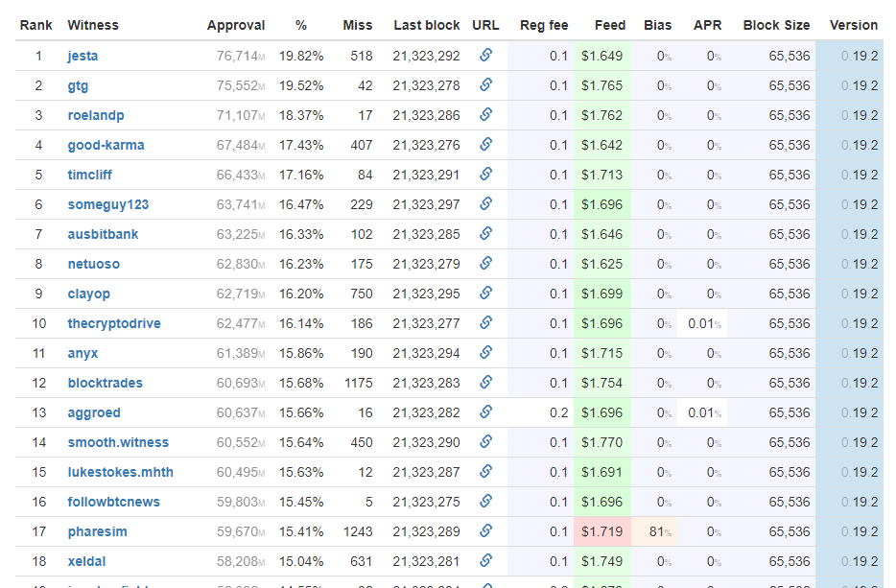Sort the table by Approval column
Screen dimensions: 896x588
point(236,25)
